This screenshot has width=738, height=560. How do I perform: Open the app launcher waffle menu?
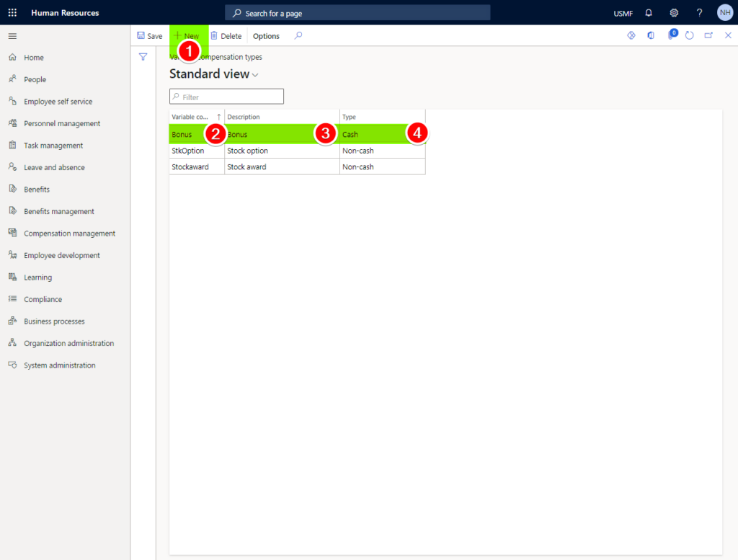point(12,13)
